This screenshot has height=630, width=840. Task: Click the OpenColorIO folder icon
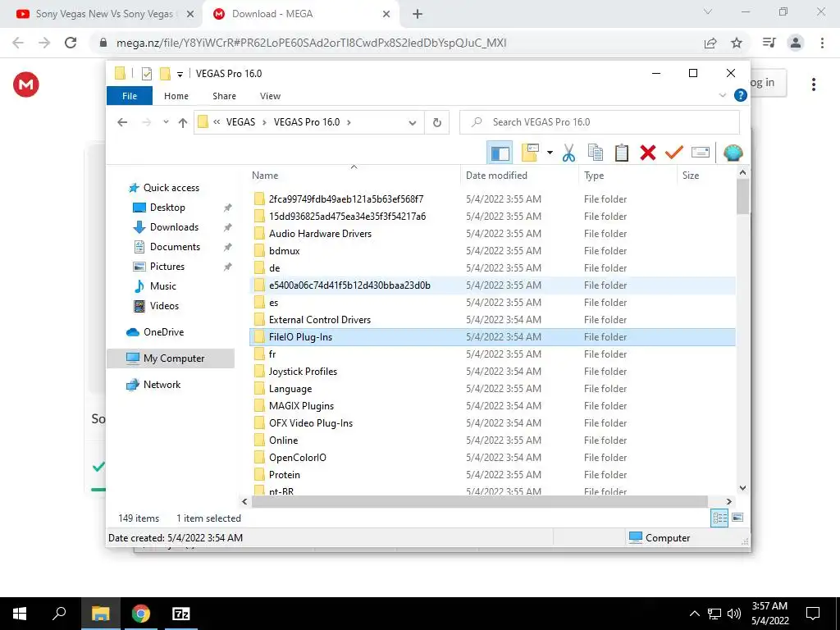(259, 458)
